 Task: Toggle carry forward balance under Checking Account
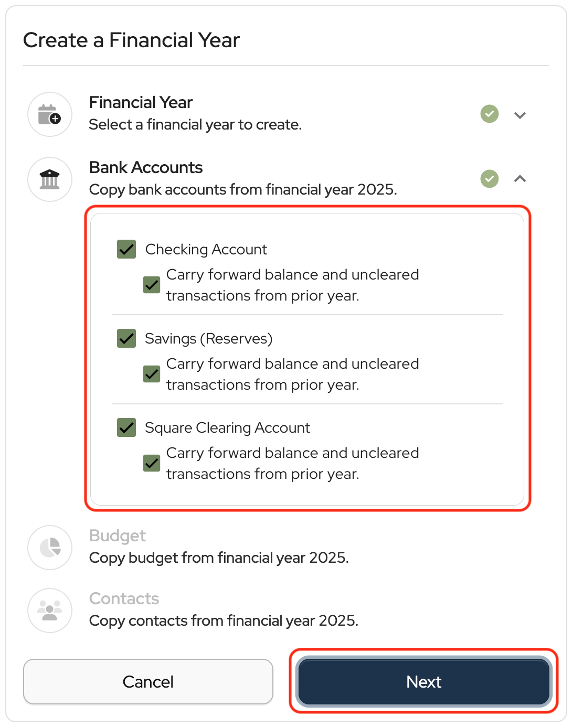152,285
